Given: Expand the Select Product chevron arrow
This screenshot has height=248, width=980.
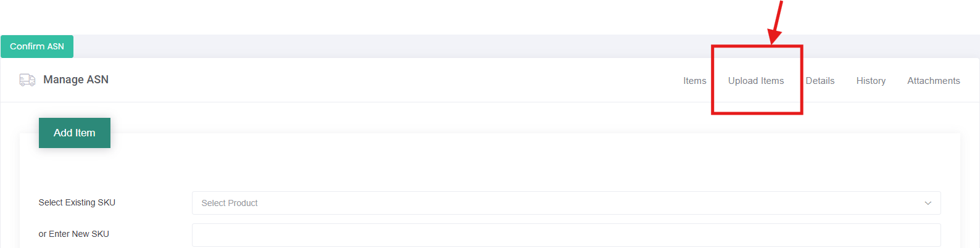Looking at the screenshot, I should [x=928, y=203].
